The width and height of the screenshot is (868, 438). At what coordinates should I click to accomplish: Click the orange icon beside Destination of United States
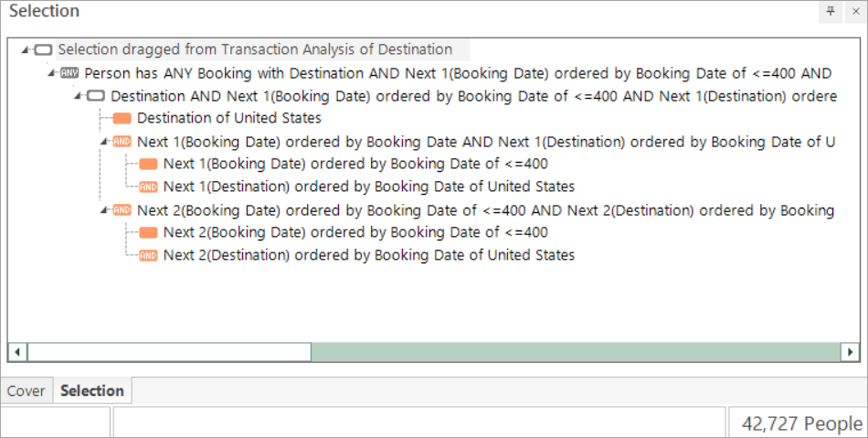point(122,119)
